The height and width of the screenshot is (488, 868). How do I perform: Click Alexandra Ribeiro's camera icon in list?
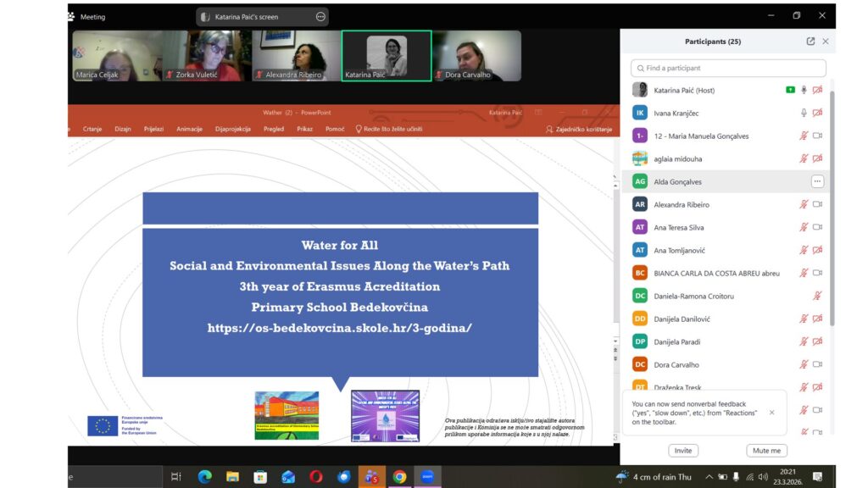[x=817, y=204]
